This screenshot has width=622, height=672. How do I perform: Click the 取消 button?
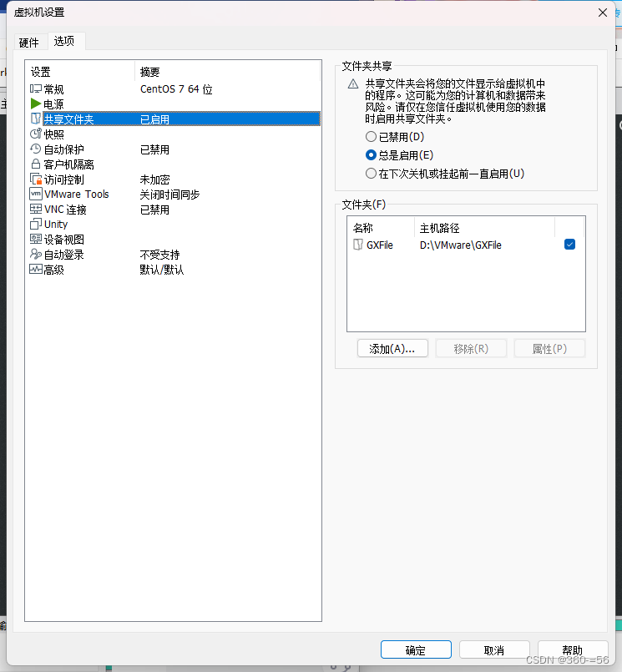click(x=493, y=649)
